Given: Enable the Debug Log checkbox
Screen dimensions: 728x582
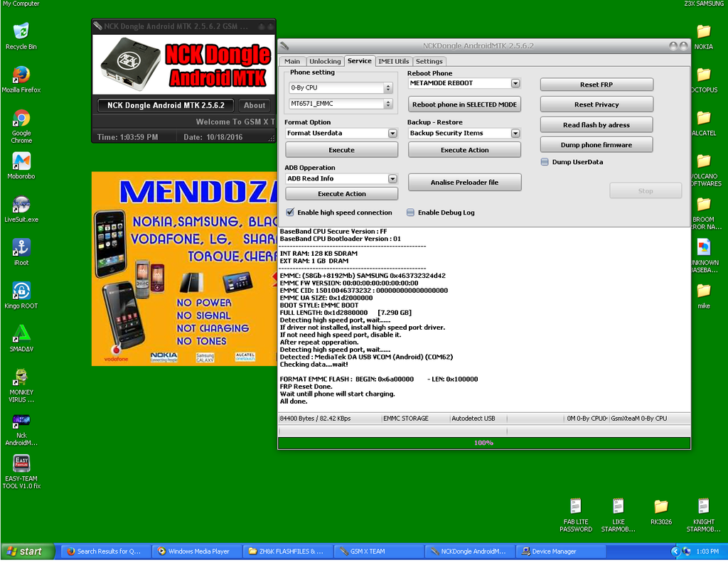Looking at the screenshot, I should click(x=411, y=212).
